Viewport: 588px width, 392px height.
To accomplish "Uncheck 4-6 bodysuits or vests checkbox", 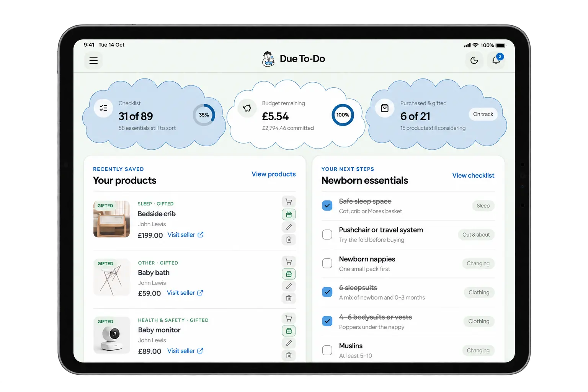I will click(x=327, y=321).
